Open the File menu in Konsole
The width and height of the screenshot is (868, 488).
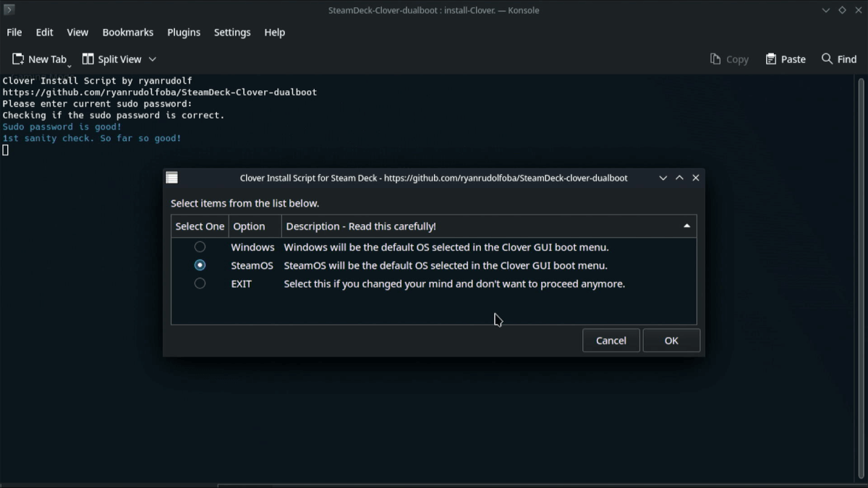[14, 33]
